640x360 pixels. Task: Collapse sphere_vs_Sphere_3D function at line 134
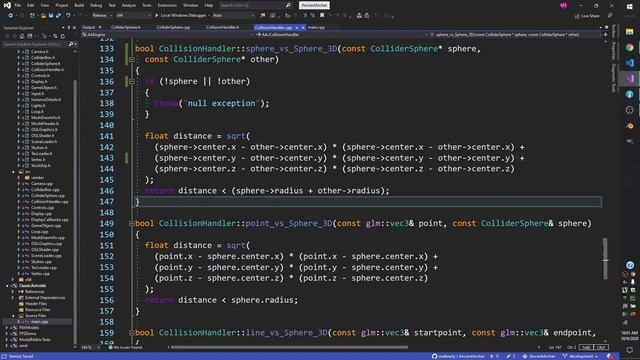tap(131, 60)
